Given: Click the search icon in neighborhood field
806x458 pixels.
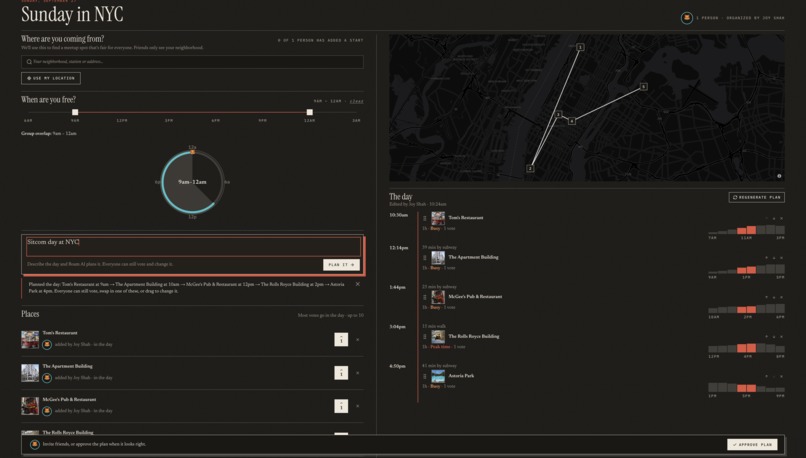Looking at the screenshot, I should click(x=29, y=62).
